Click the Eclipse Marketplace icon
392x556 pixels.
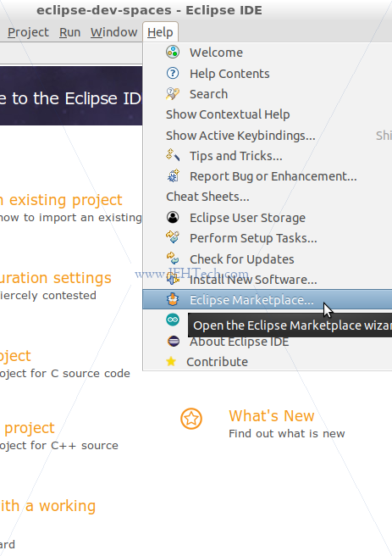point(173,299)
